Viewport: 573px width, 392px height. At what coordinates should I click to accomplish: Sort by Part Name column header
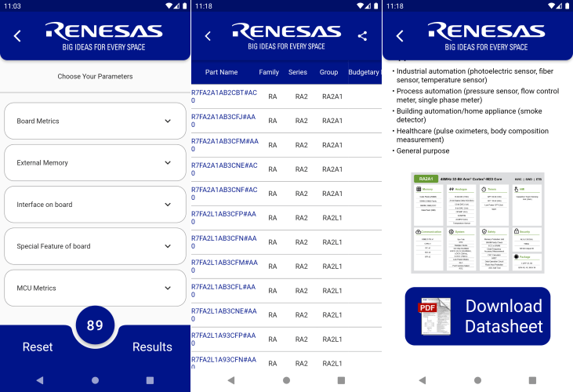tap(222, 72)
